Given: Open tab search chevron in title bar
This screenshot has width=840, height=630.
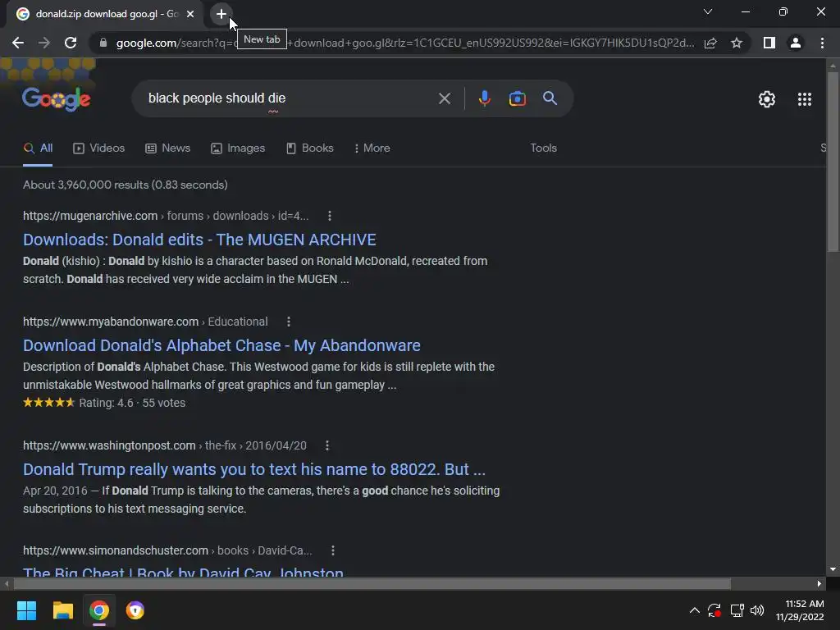Looking at the screenshot, I should click(708, 11).
